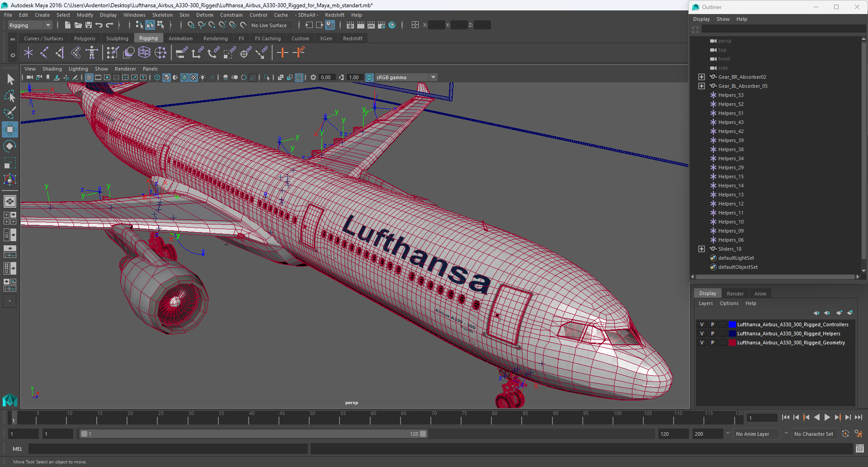This screenshot has height=467, width=868.
Task: Click the Play backwards button
Action: 816,418
